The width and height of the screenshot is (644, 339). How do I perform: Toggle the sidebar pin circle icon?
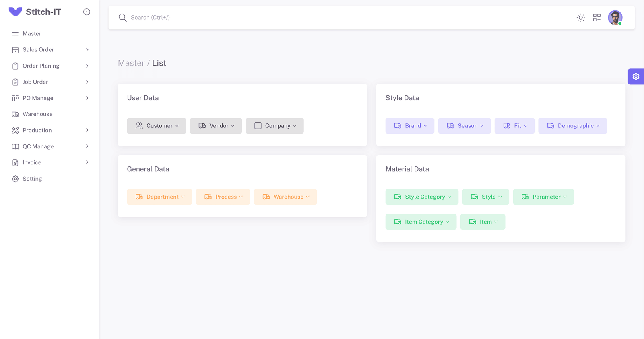(x=87, y=12)
